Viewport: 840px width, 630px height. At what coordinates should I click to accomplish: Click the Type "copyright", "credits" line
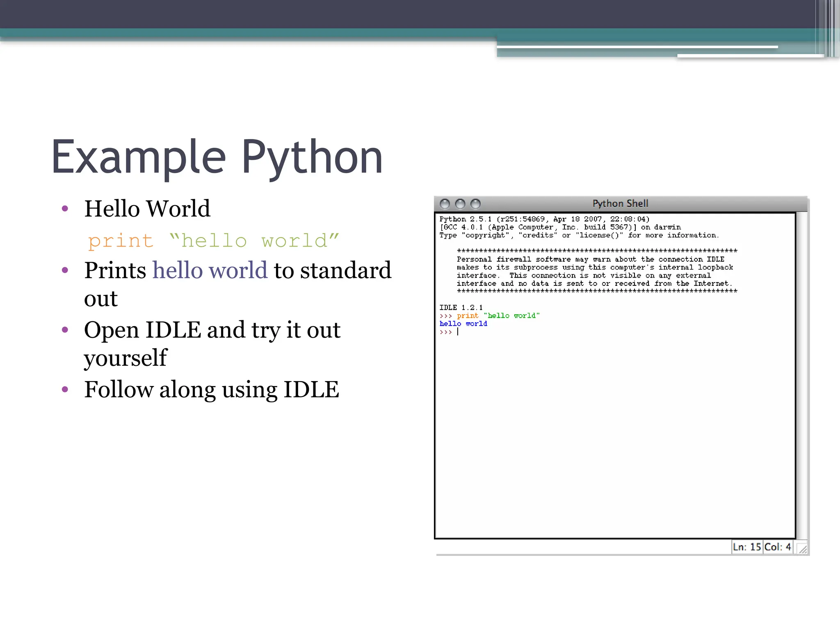579,235
